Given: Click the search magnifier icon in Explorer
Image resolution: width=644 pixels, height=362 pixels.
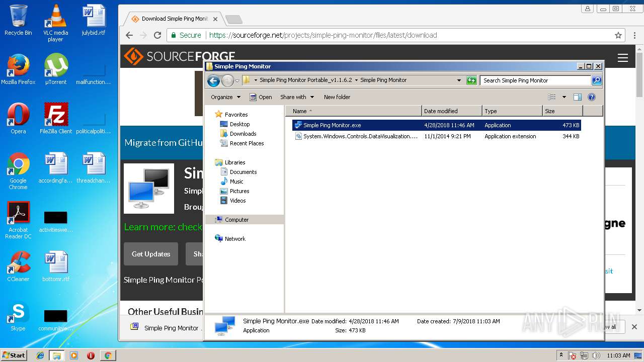Looking at the screenshot, I should [x=597, y=80].
